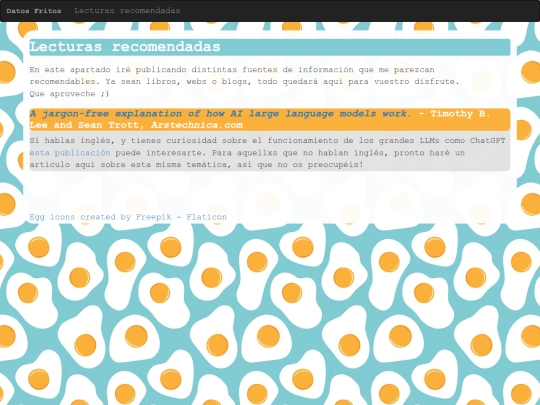Viewport: 540px width, 405px height.
Task: Open the Datos Fritos home link
Action: click(x=34, y=11)
